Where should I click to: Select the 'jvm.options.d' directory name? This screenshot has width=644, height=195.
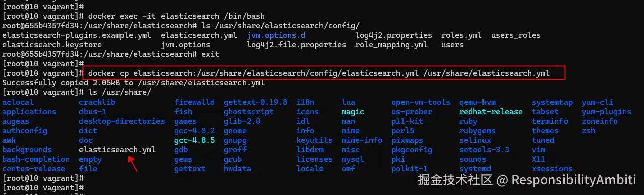tap(276, 35)
